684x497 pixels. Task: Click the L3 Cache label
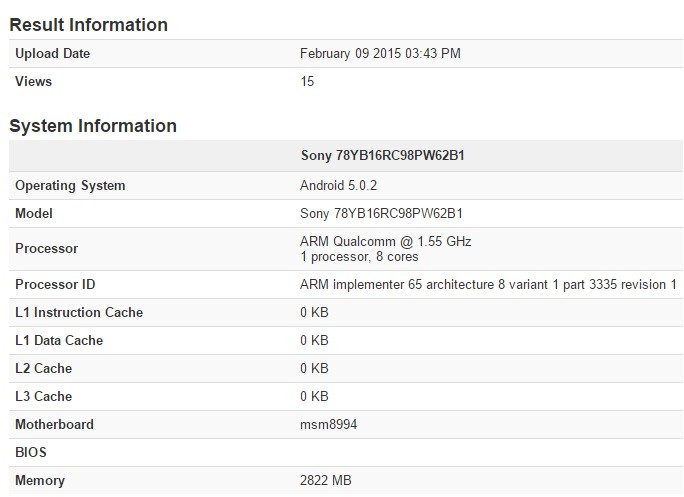tap(43, 396)
